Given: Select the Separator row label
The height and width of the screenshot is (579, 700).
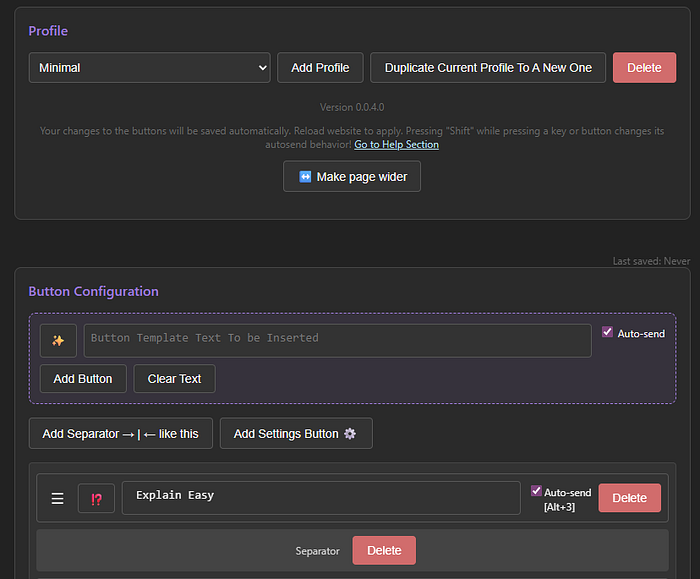Looking at the screenshot, I should (x=317, y=551).
